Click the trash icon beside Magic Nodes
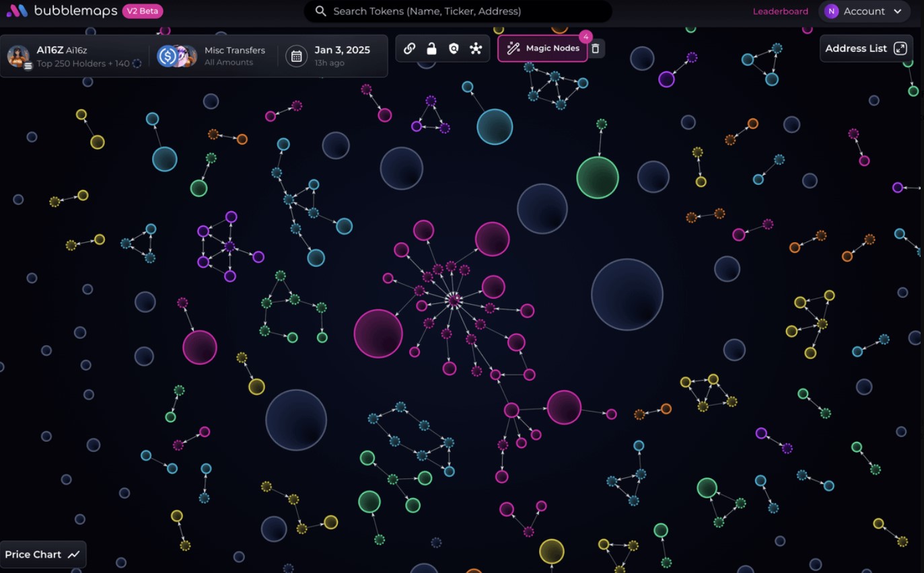 [596, 48]
